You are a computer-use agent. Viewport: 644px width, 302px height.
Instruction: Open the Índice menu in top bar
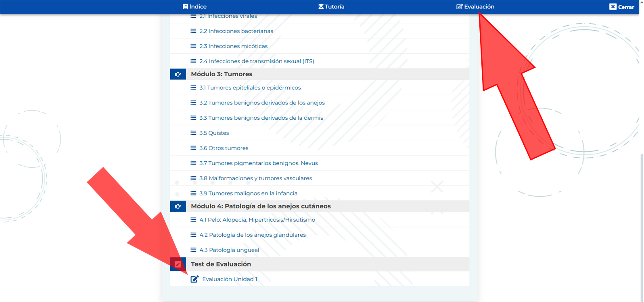[x=194, y=7]
